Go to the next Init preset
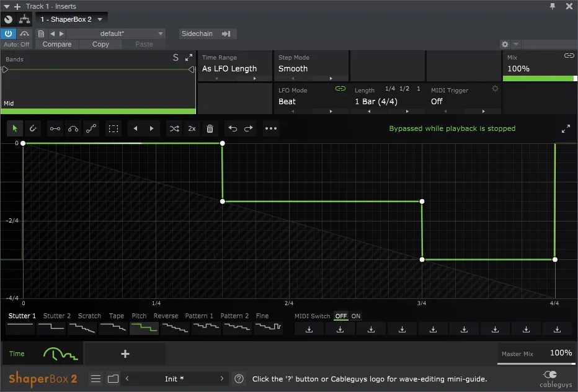 (222, 379)
